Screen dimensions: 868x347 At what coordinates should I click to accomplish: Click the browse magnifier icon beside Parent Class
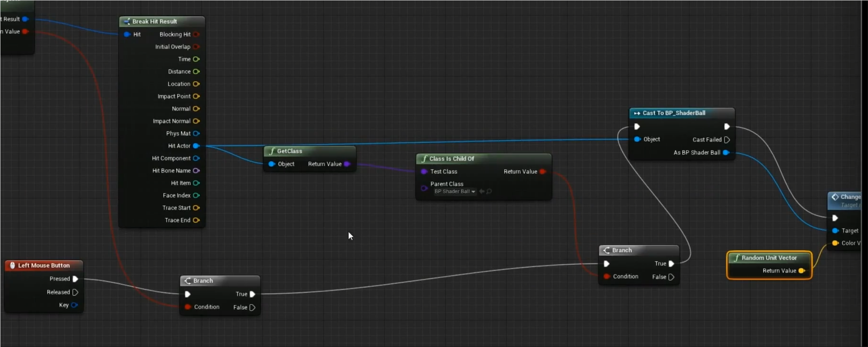(x=489, y=191)
